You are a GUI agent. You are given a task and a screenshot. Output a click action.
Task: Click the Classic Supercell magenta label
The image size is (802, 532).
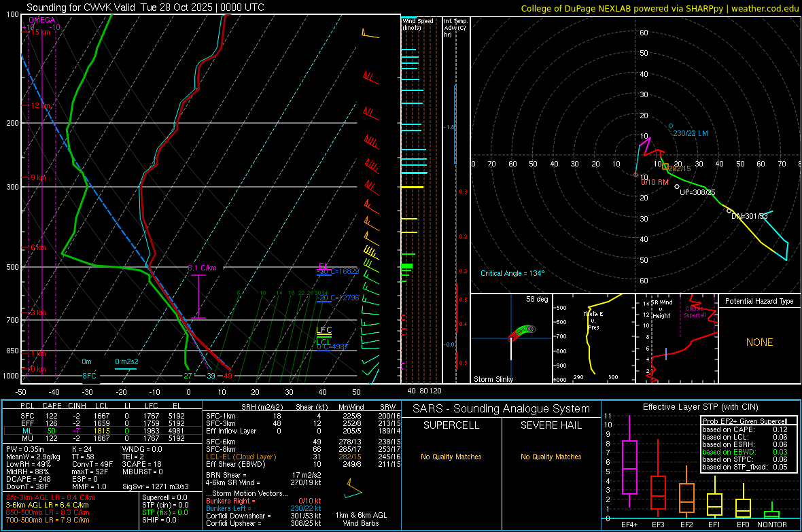pos(695,312)
